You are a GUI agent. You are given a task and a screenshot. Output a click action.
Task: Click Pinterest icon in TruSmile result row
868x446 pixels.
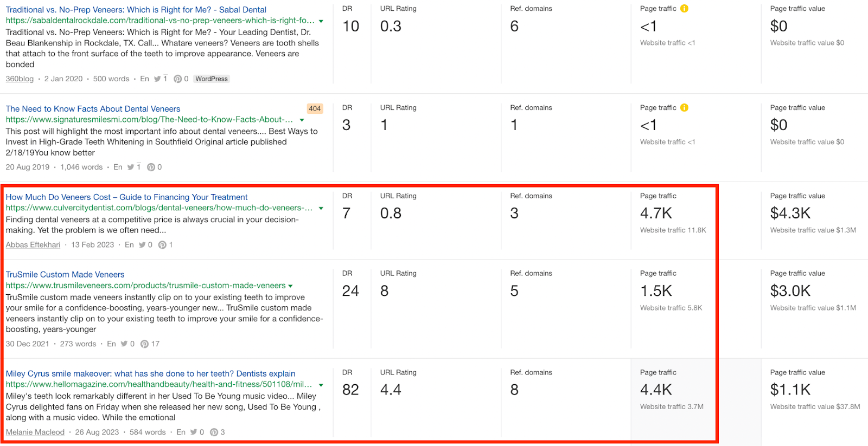tap(144, 344)
